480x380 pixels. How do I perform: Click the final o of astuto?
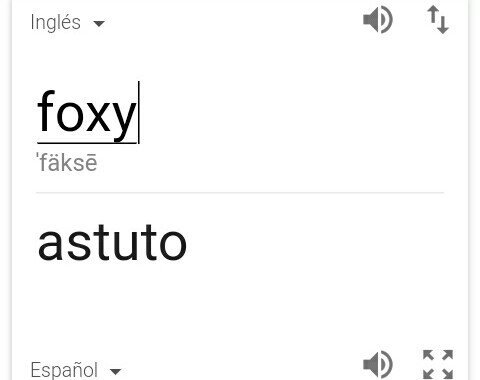click(x=173, y=246)
